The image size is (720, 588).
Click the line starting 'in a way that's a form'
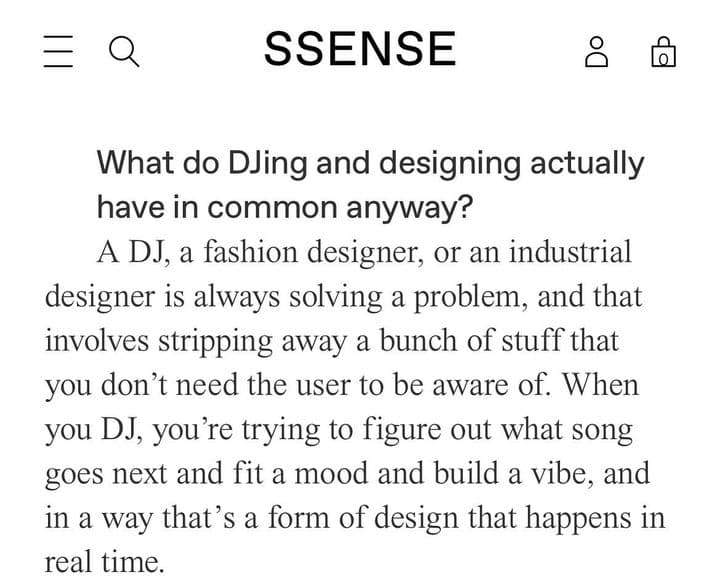[x=354, y=518]
